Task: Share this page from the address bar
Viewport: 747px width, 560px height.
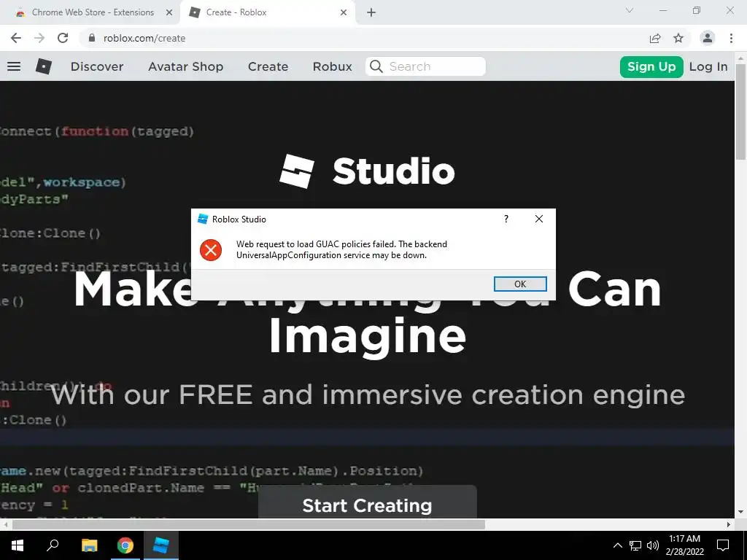Action: 655,38
